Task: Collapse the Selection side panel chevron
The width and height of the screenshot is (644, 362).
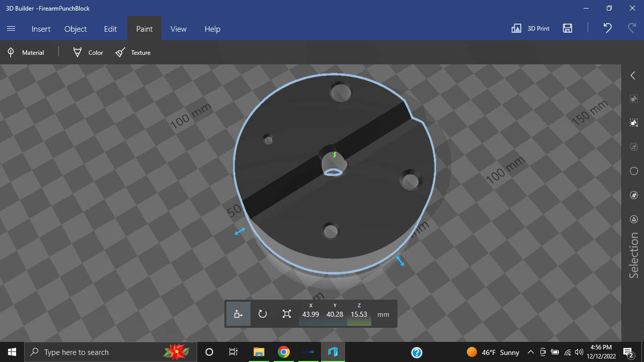Action: (633, 75)
